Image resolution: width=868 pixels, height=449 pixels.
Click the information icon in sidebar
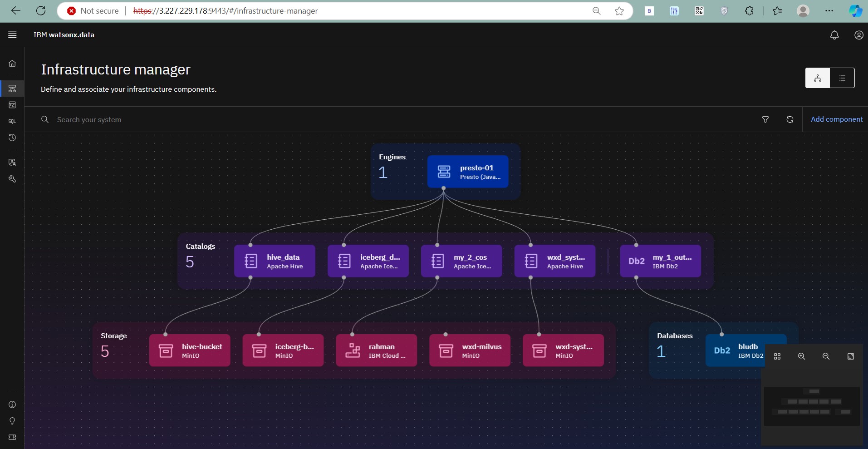tap(12, 405)
